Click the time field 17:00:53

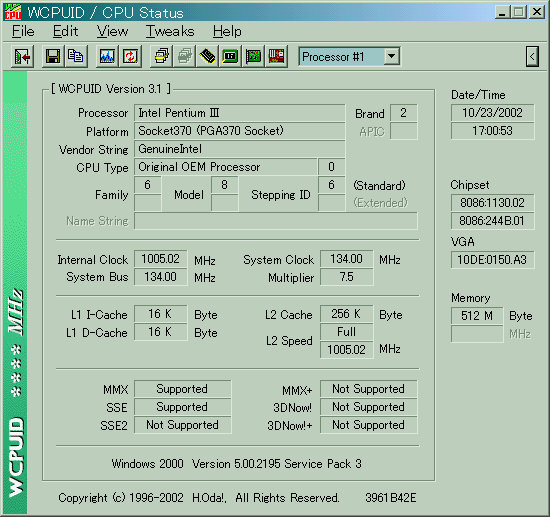click(492, 131)
